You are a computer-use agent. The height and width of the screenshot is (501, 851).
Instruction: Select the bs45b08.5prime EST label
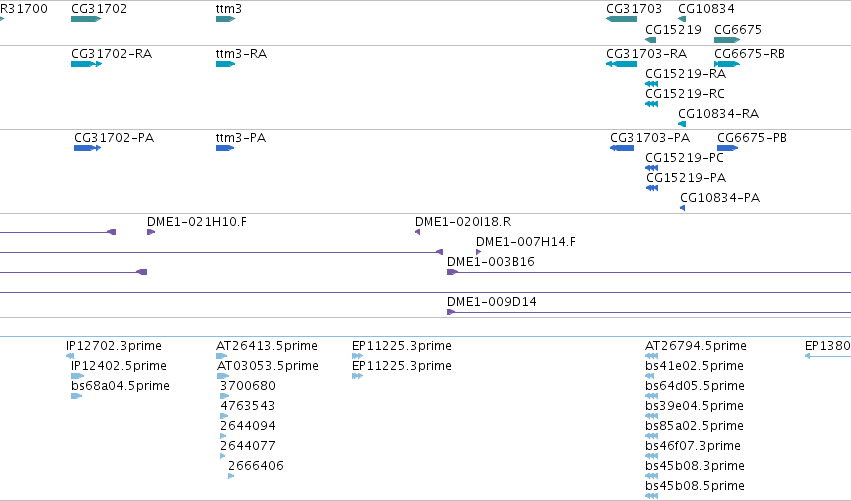point(695,486)
